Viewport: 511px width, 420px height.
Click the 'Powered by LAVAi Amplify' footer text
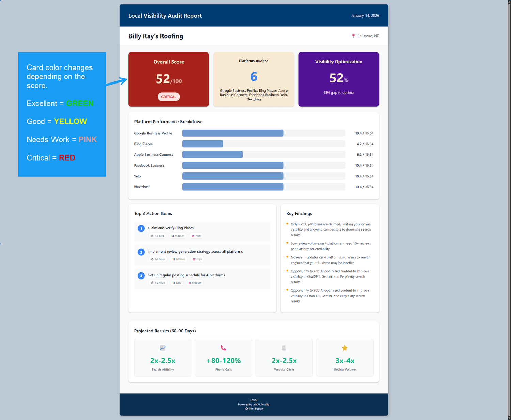pyautogui.click(x=254, y=405)
